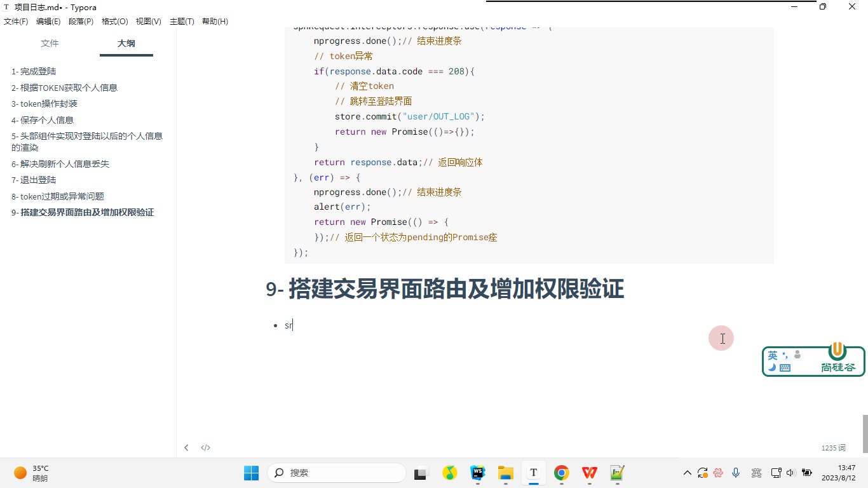Click the comment // 跳转至登陆界面
The height and width of the screenshot is (488, 868).
coord(374,101)
